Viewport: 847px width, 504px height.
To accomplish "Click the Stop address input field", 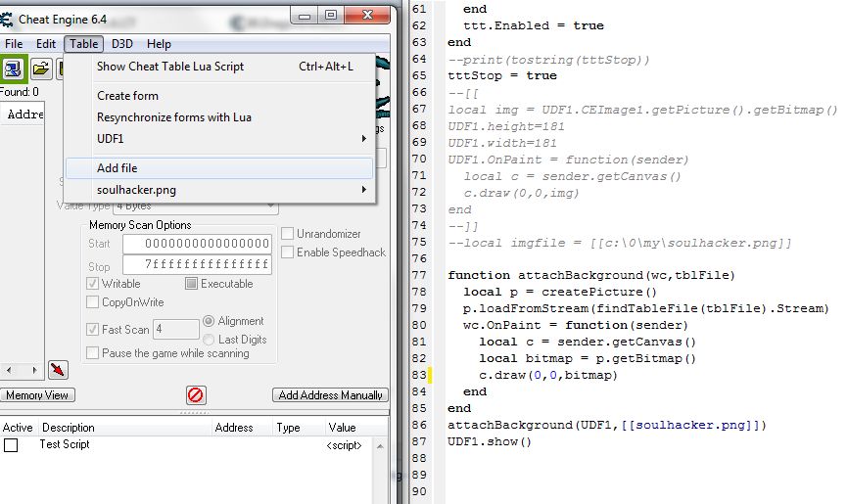I will (196, 265).
